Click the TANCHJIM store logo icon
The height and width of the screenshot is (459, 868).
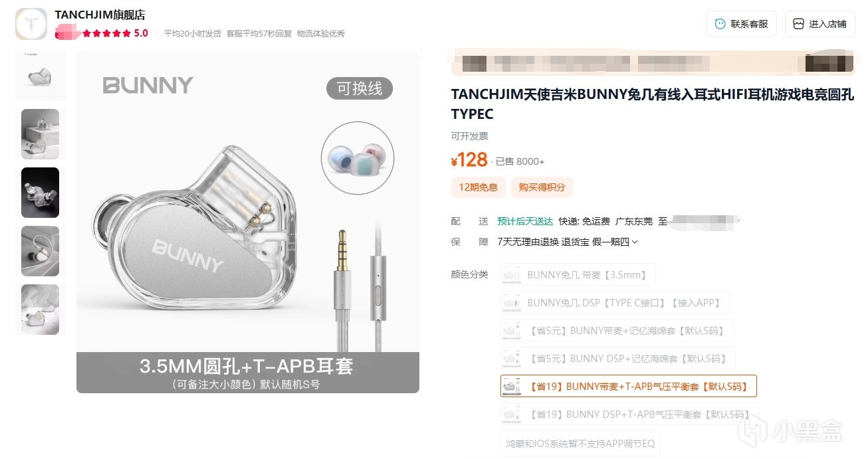pyautogui.click(x=31, y=23)
